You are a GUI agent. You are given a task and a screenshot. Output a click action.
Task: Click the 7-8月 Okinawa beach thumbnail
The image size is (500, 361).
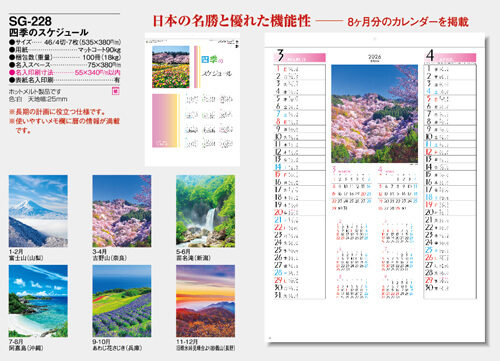pos(38,301)
